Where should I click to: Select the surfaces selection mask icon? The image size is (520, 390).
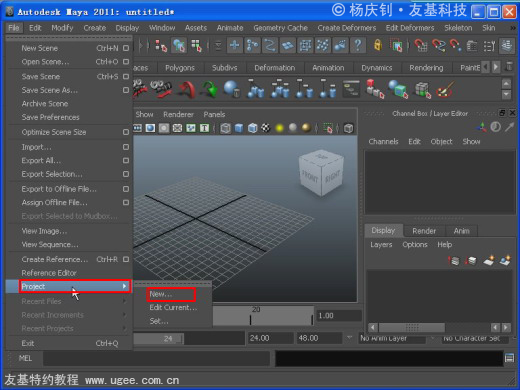click(x=288, y=45)
